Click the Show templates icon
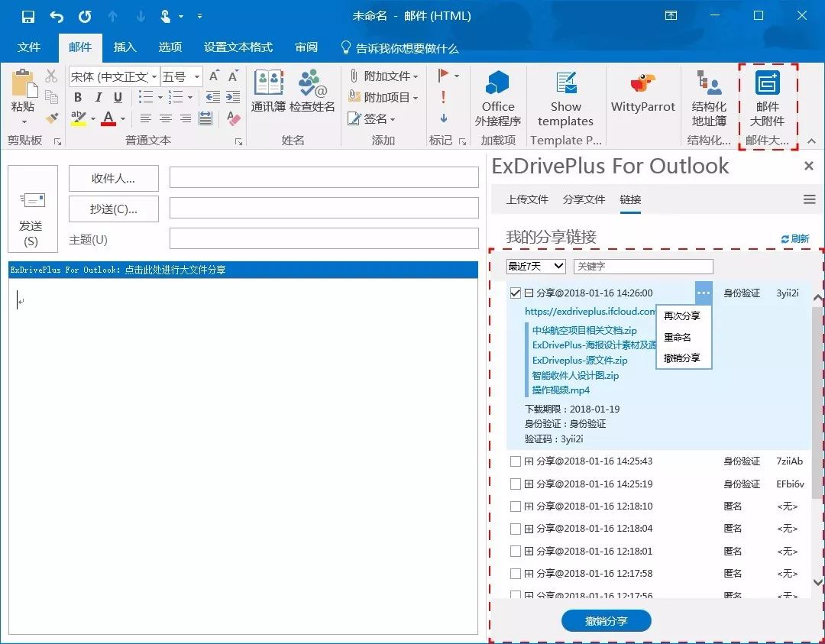Screen dimensions: 825x644 coord(565,99)
